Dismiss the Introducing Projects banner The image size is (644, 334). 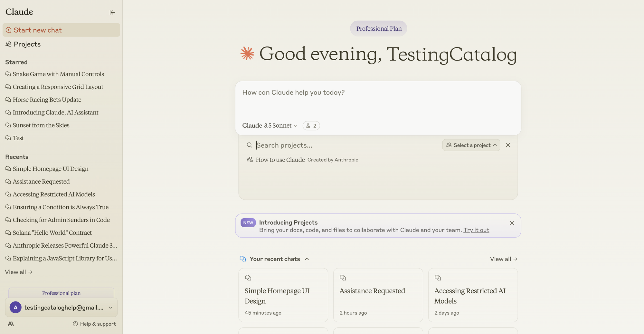tap(512, 222)
